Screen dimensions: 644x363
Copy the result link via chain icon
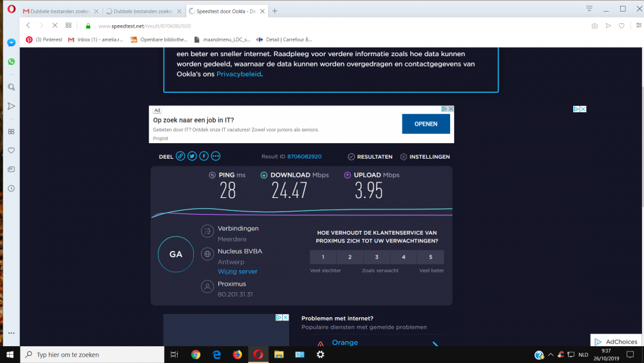[180, 156]
